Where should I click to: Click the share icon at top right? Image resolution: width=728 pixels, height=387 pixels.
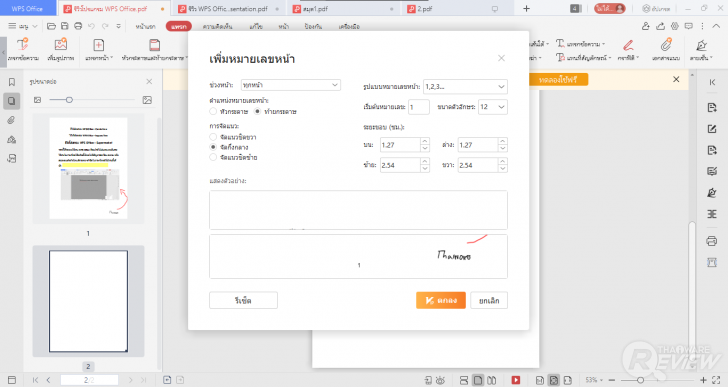pyautogui.click(x=660, y=26)
